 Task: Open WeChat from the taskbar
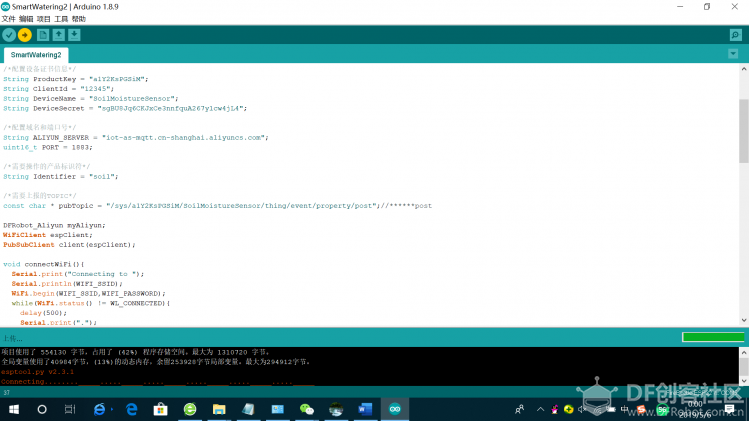click(307, 410)
